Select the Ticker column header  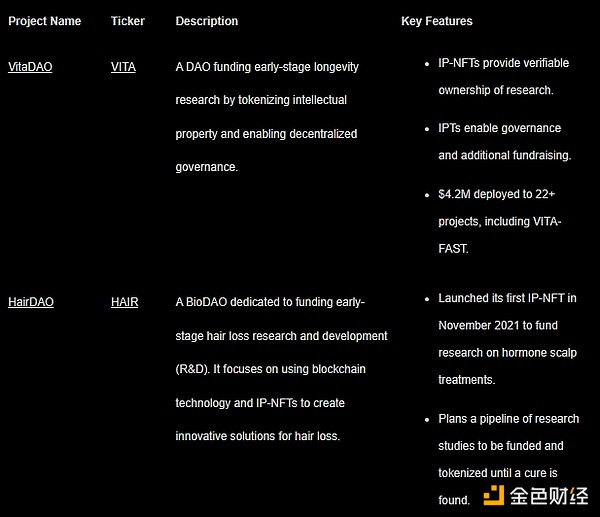(127, 21)
